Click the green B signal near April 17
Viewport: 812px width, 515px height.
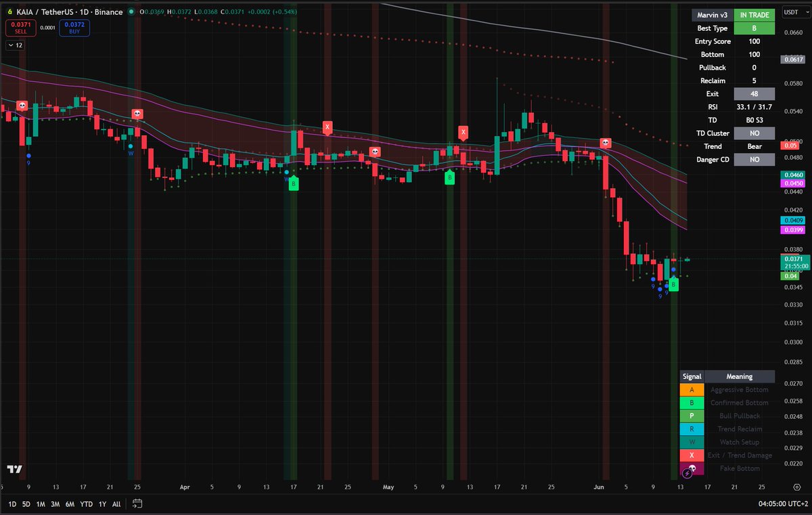click(x=293, y=183)
